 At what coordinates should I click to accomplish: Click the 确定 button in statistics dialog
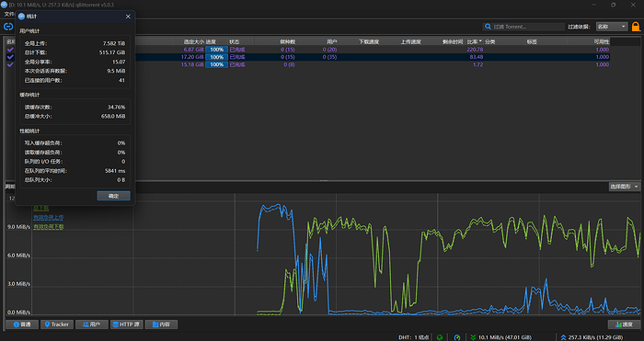[x=114, y=196]
